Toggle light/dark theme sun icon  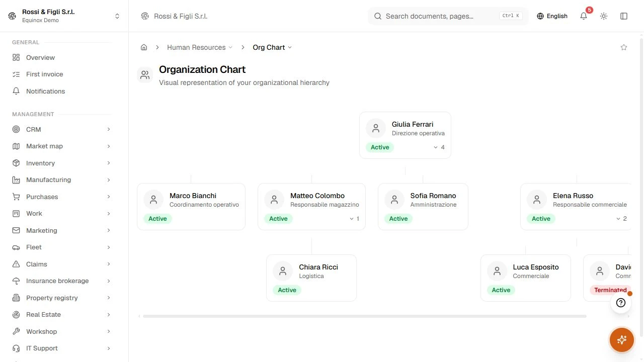point(604,16)
